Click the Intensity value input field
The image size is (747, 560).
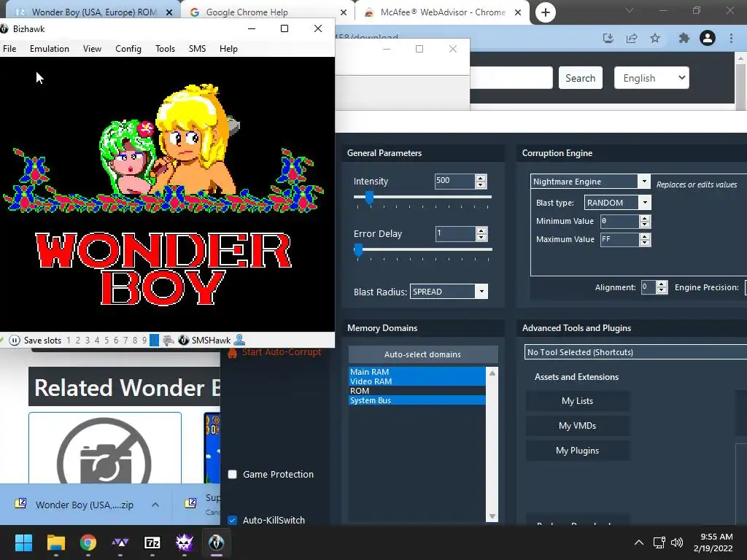coord(454,181)
